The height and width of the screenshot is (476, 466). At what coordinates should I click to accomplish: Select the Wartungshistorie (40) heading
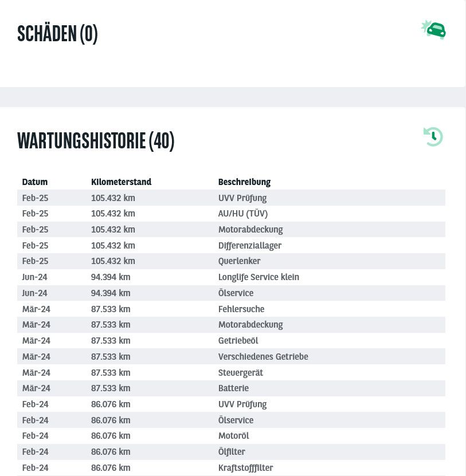tap(96, 141)
